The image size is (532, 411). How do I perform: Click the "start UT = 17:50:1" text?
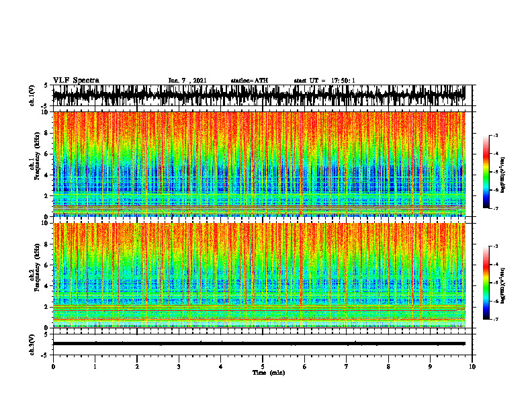tap(324, 81)
